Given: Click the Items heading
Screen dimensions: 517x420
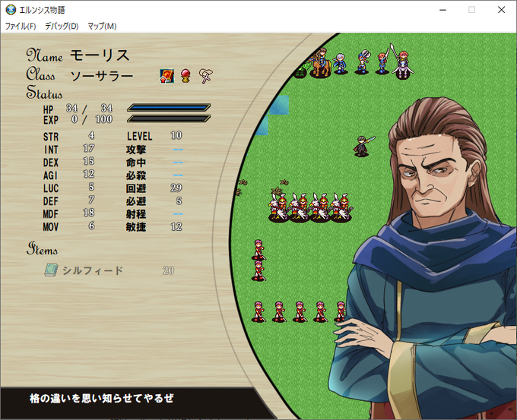Looking at the screenshot, I should pyautogui.click(x=43, y=249).
